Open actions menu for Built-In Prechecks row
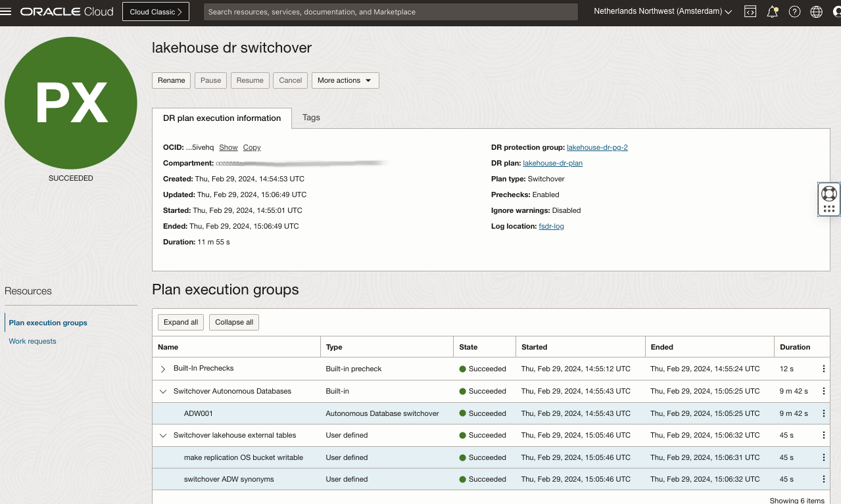This screenshot has width=841, height=504. 823,369
